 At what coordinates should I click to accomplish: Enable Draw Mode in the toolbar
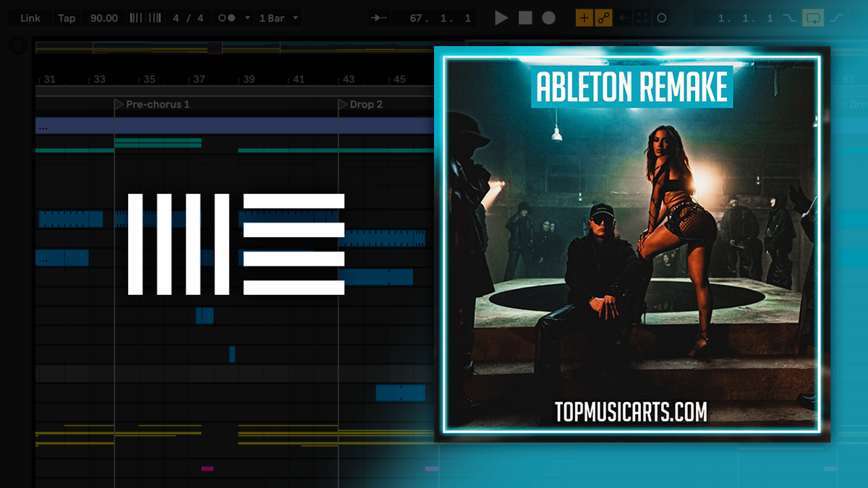pyautogui.click(x=584, y=17)
